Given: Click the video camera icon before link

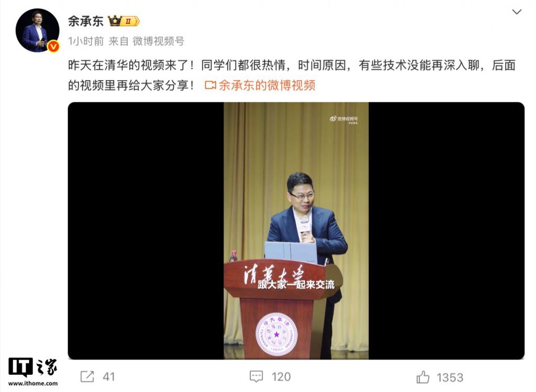Looking at the screenshot, I should coord(210,85).
